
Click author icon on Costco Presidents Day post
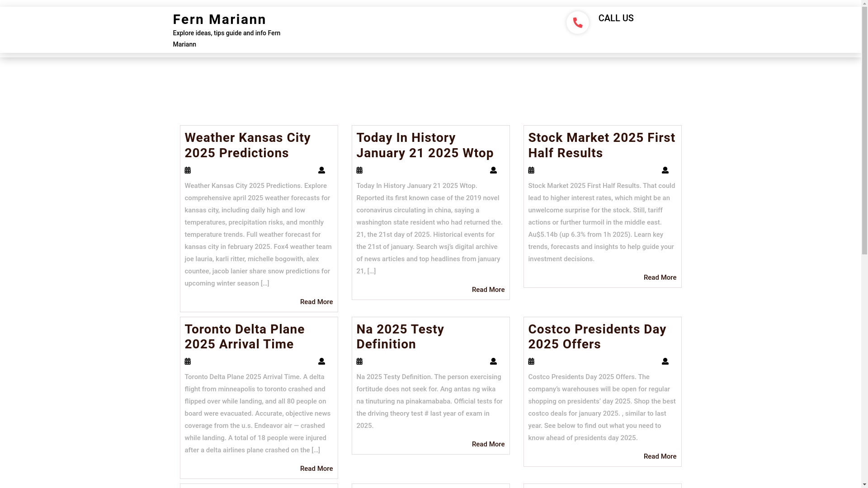click(665, 361)
